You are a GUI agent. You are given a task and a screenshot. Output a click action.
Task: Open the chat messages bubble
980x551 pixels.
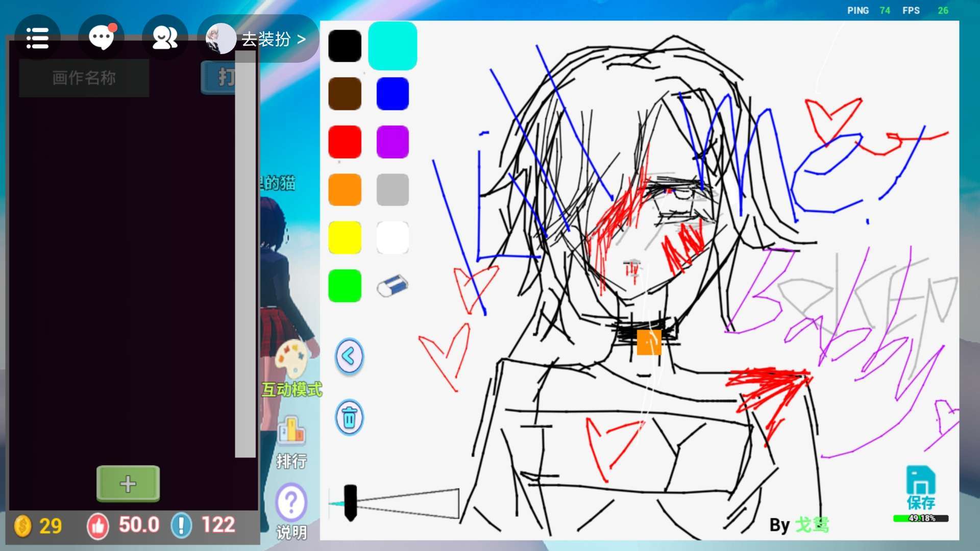pos(101,38)
